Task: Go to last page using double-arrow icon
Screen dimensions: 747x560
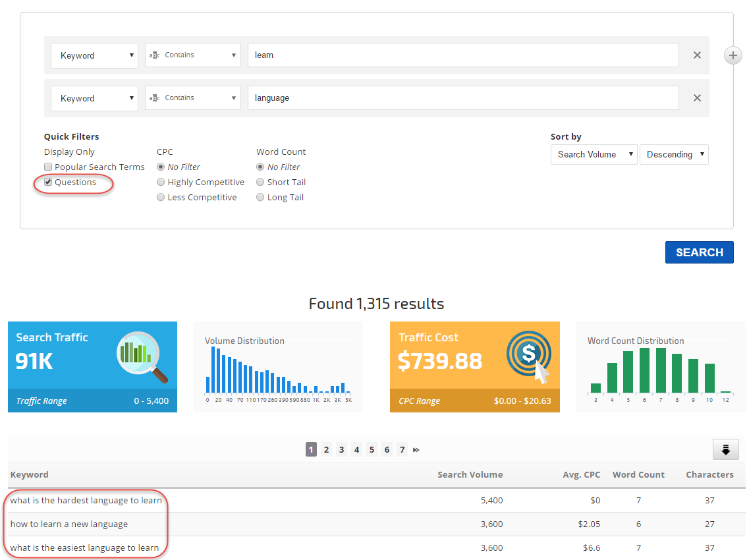Action: [416, 449]
